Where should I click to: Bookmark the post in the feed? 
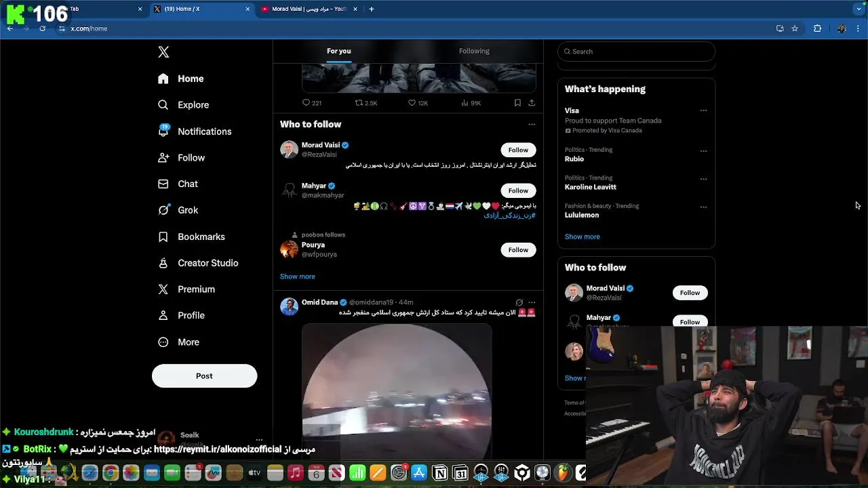click(x=517, y=103)
